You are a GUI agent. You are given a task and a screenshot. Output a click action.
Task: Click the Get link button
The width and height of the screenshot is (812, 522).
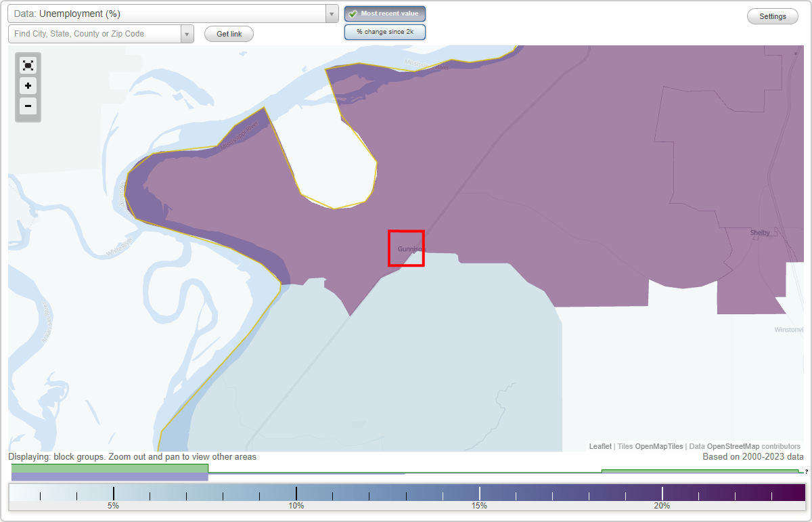(x=228, y=33)
